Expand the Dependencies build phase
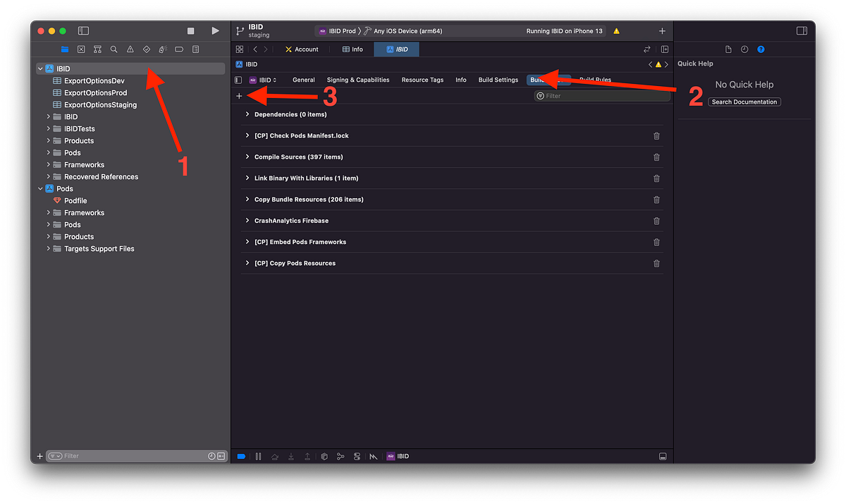Viewport: 846px width, 504px height. tap(247, 114)
